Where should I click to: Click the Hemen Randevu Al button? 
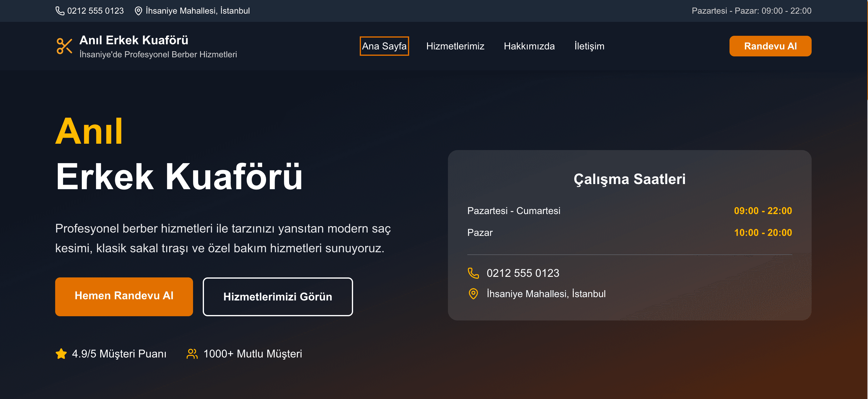point(124,297)
